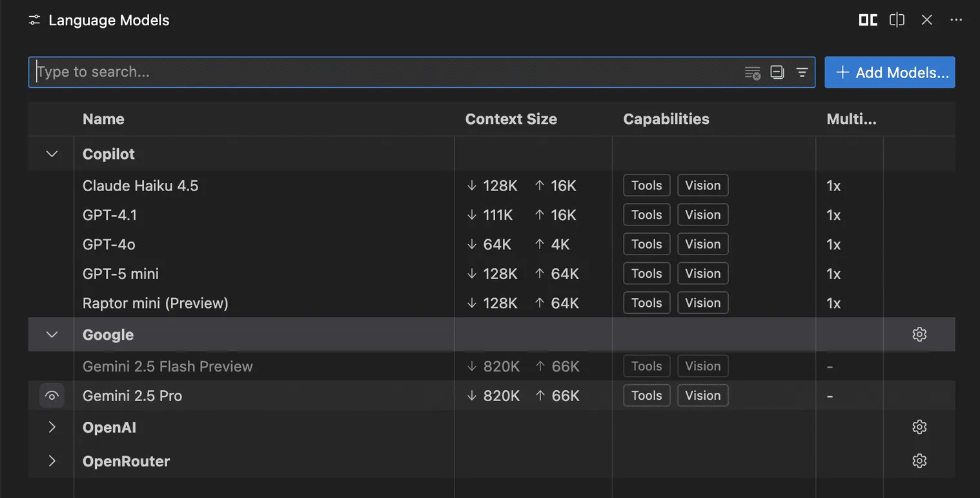The width and height of the screenshot is (980, 498).
Task: Open the More Actions ellipsis menu
Action: pos(956,20)
